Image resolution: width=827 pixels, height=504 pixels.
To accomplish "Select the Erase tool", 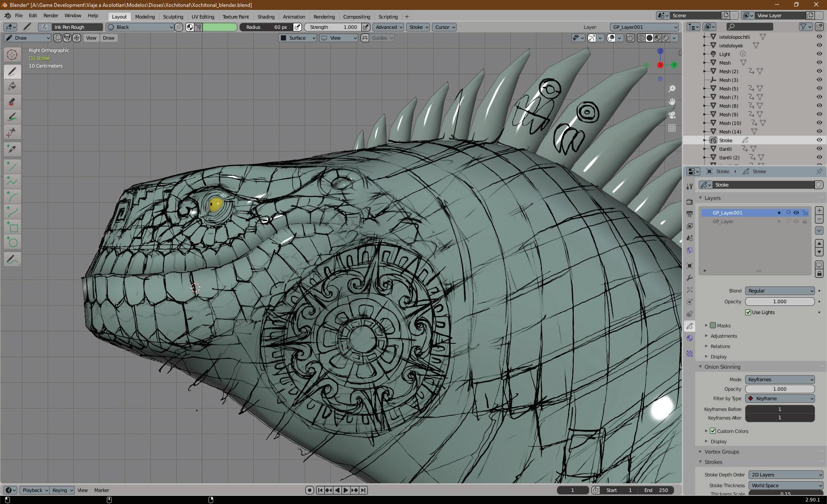I will click(x=12, y=102).
